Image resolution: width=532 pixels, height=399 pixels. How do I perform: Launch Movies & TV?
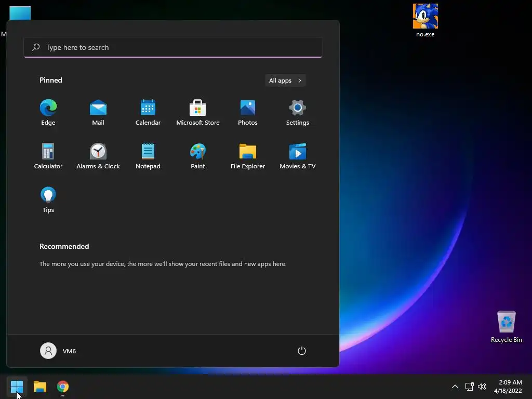click(x=298, y=156)
